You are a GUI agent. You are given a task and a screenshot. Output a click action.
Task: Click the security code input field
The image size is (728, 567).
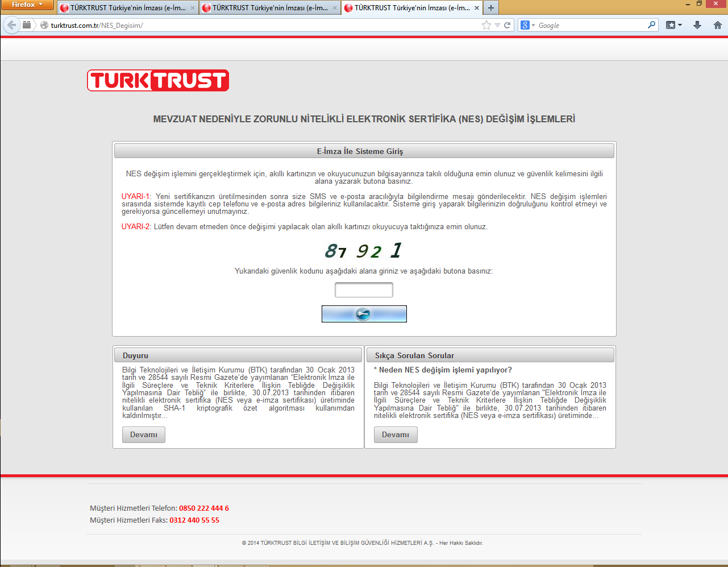click(x=364, y=290)
